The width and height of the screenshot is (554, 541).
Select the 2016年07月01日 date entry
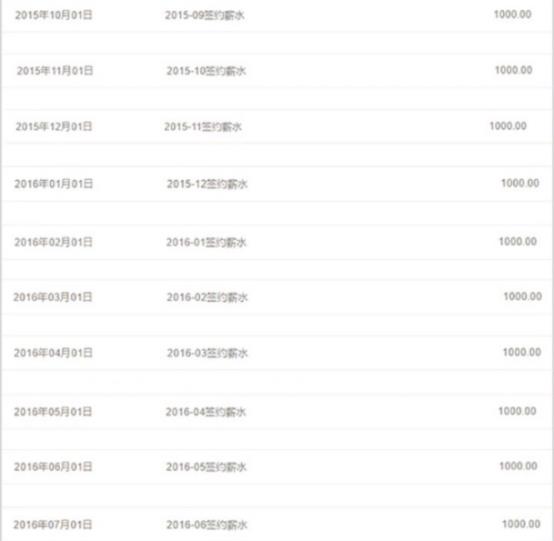tap(53, 525)
